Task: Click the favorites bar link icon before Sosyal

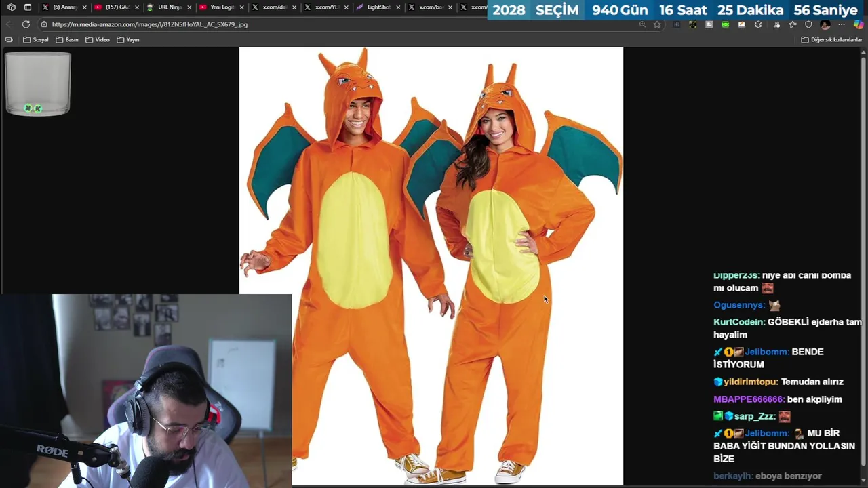Action: [9, 40]
